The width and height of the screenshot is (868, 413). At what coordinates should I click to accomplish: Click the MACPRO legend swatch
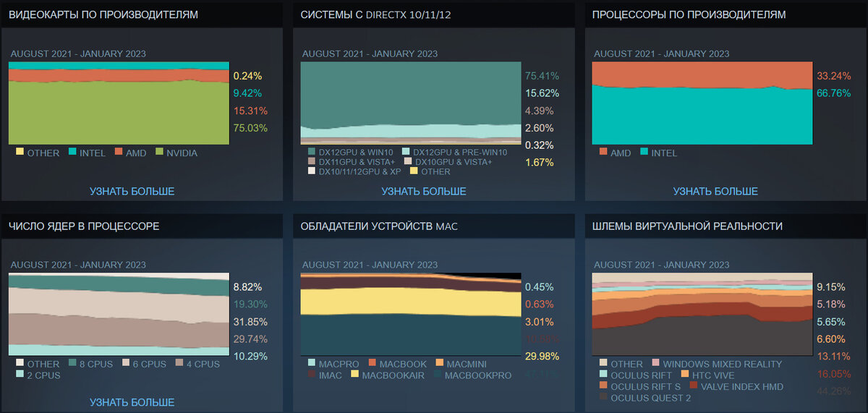(x=312, y=363)
